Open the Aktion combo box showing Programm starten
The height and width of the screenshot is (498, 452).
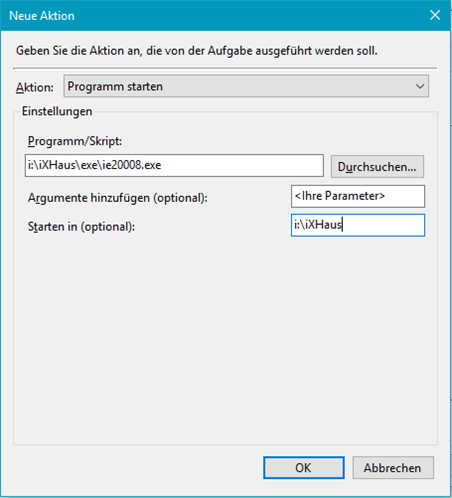click(246, 86)
